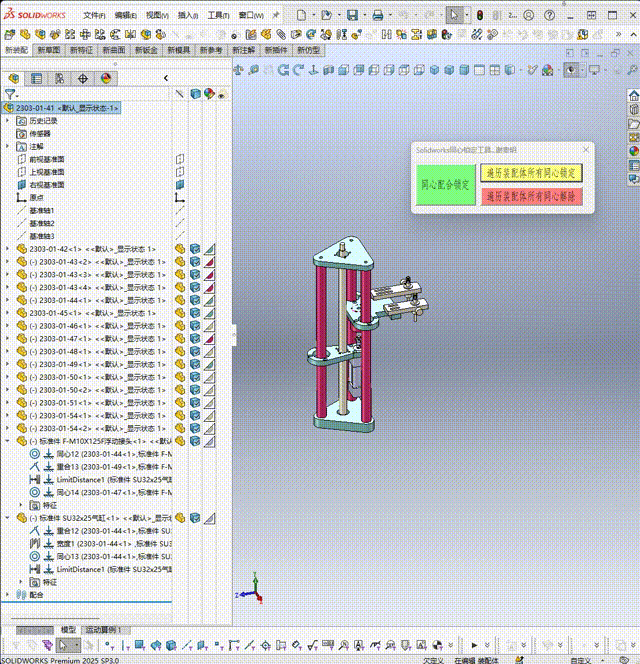
Task: Click the Previous View rotate icon
Action: tap(283, 70)
